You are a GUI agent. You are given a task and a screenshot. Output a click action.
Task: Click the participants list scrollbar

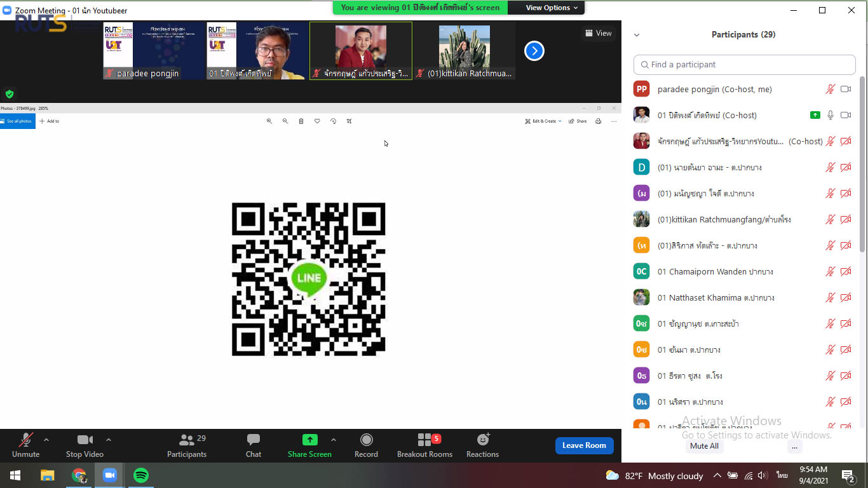coord(862,165)
